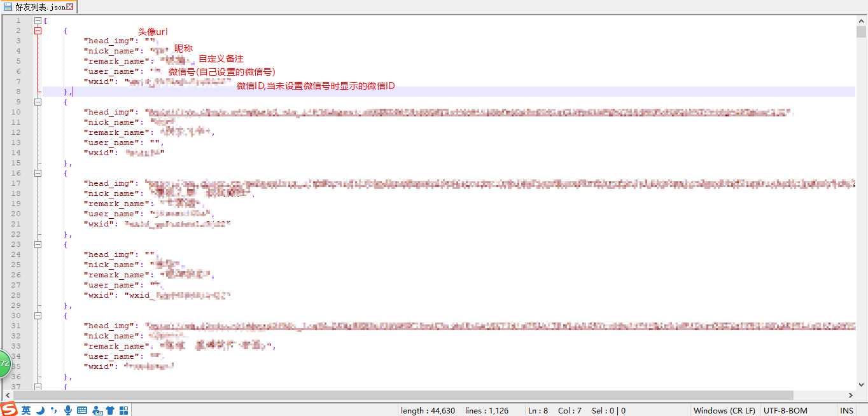Screen dimensions: 868x416
Task: Open the IME soft keyboard
Action: point(82,410)
